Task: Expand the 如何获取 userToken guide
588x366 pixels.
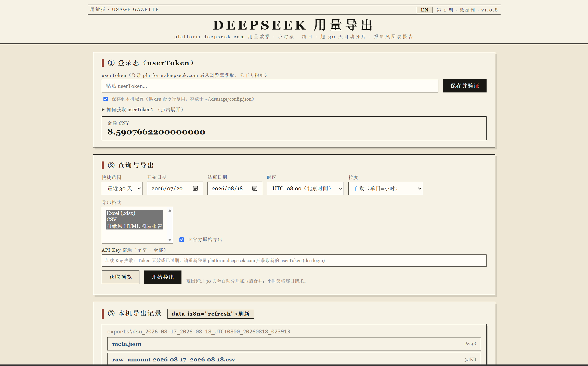Action: pos(142,110)
